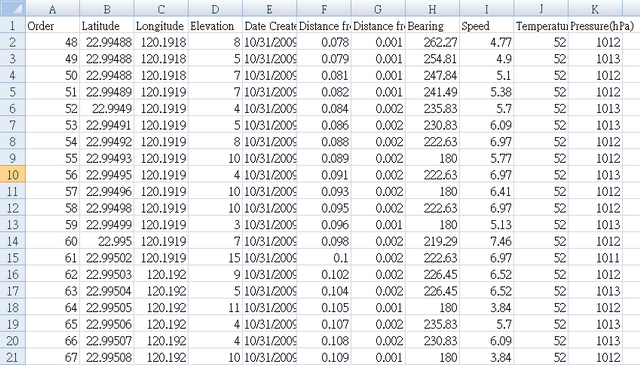Click Bearing cell 247.84
640x365 pixels.
click(x=433, y=75)
